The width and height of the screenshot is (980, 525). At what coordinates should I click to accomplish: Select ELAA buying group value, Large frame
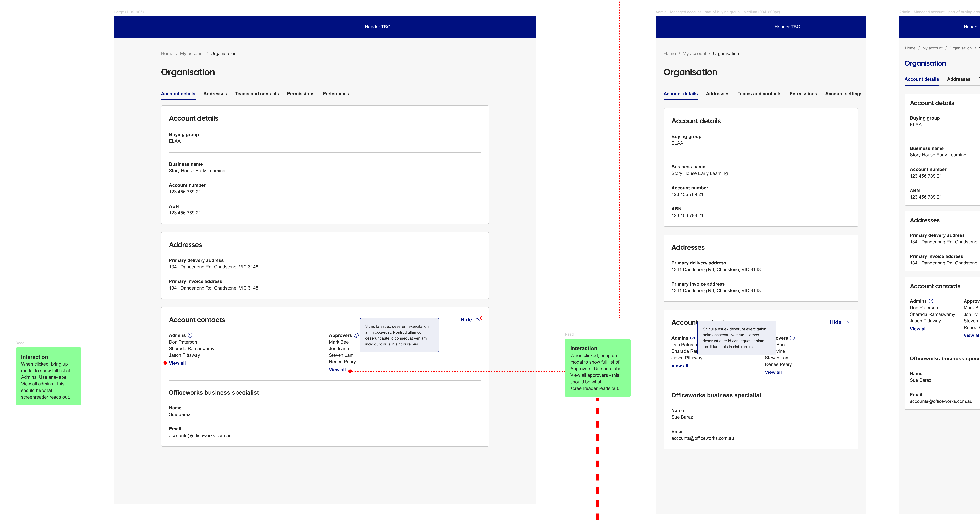coord(175,141)
